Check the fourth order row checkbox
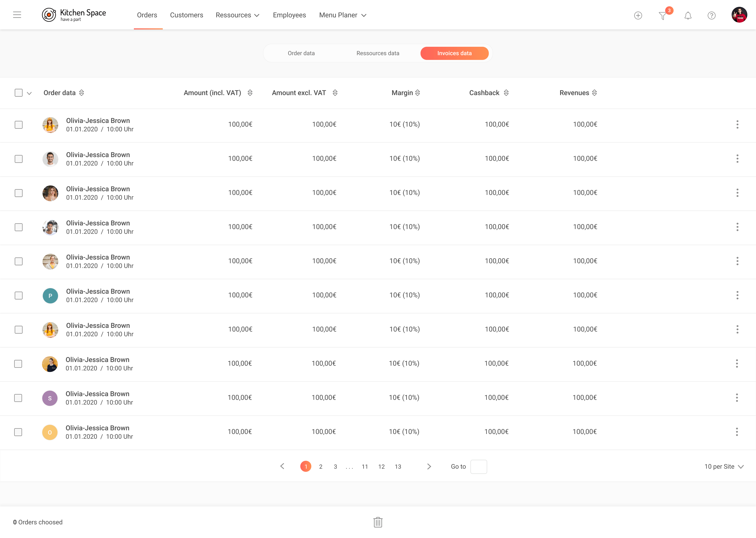Viewport: 756px width, 538px height. pyautogui.click(x=19, y=227)
